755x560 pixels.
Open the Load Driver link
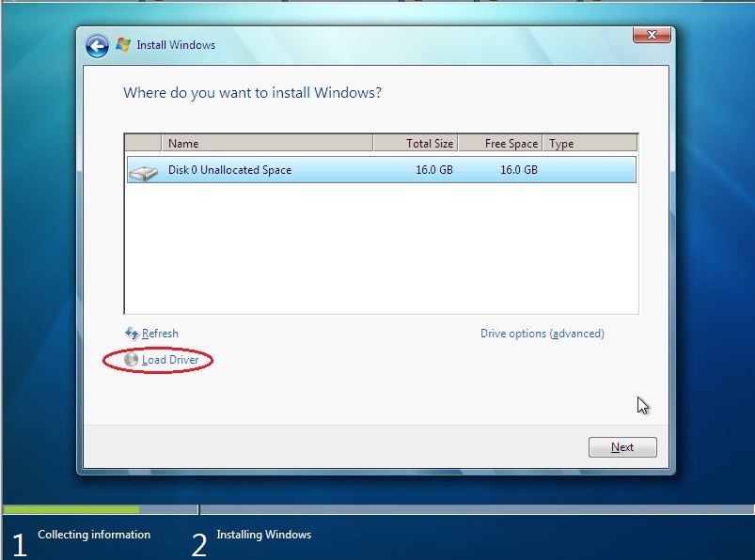[170, 360]
